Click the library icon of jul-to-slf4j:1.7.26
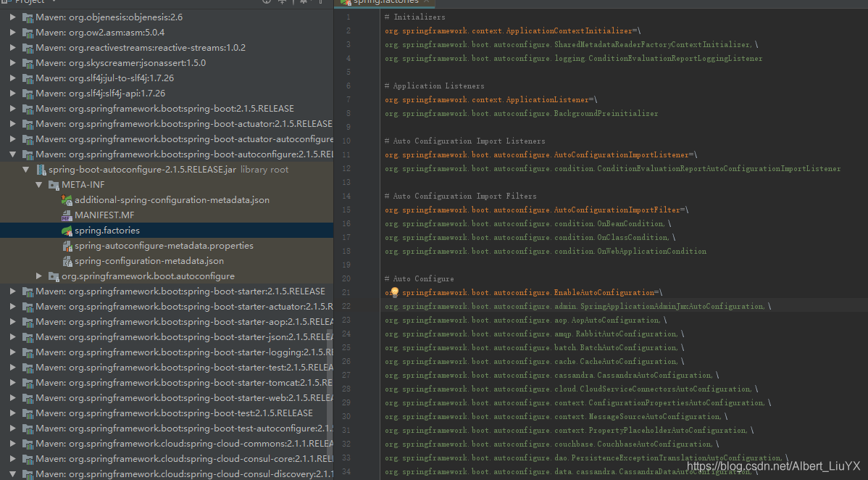 click(x=28, y=78)
